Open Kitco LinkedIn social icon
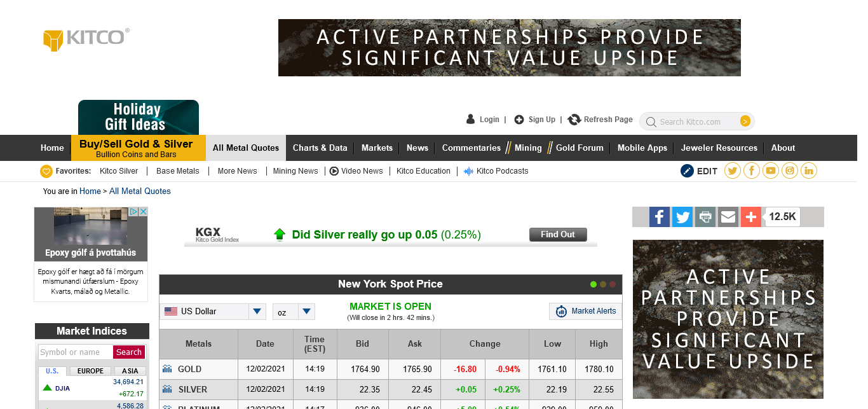The width and height of the screenshot is (868, 409). (809, 170)
